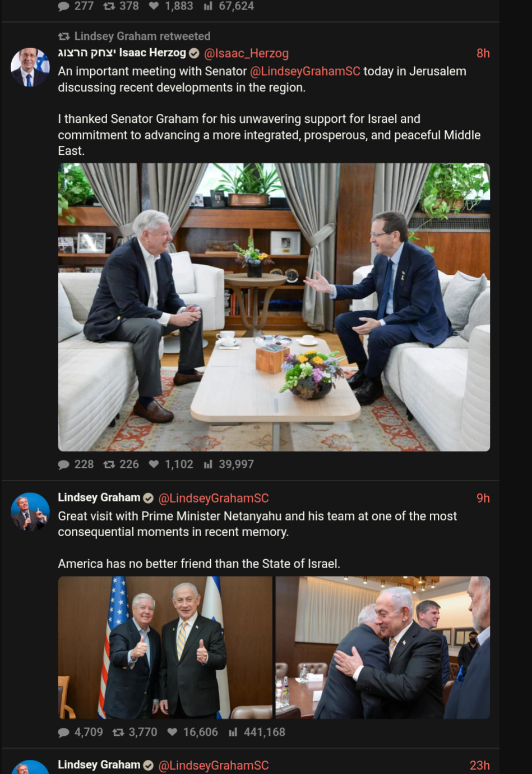Open the 9h timestamp of Graham's tweet

click(x=483, y=498)
